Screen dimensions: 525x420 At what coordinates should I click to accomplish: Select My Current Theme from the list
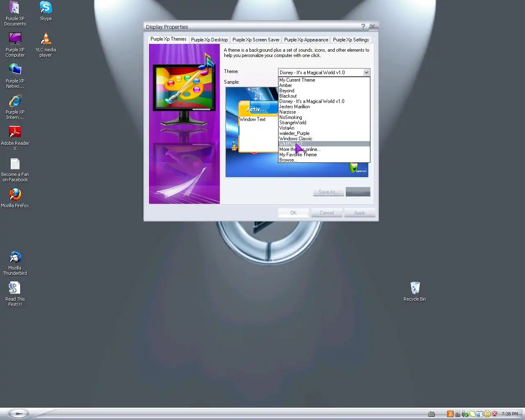coord(324,80)
